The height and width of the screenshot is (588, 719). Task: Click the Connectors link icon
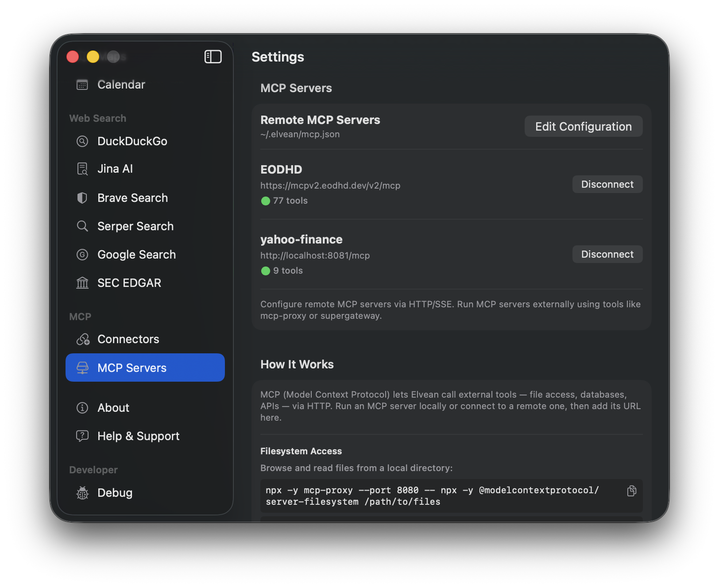coord(83,339)
